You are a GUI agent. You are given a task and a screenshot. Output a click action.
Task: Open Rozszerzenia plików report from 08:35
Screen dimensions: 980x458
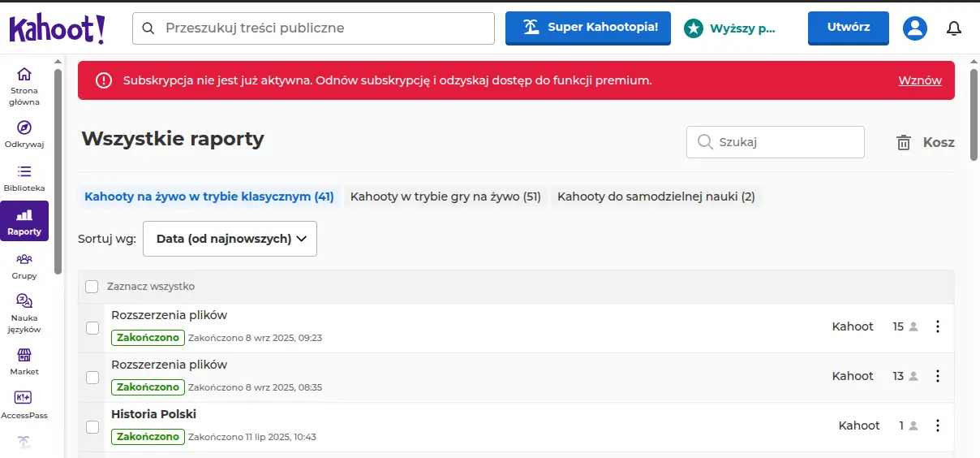(169, 365)
